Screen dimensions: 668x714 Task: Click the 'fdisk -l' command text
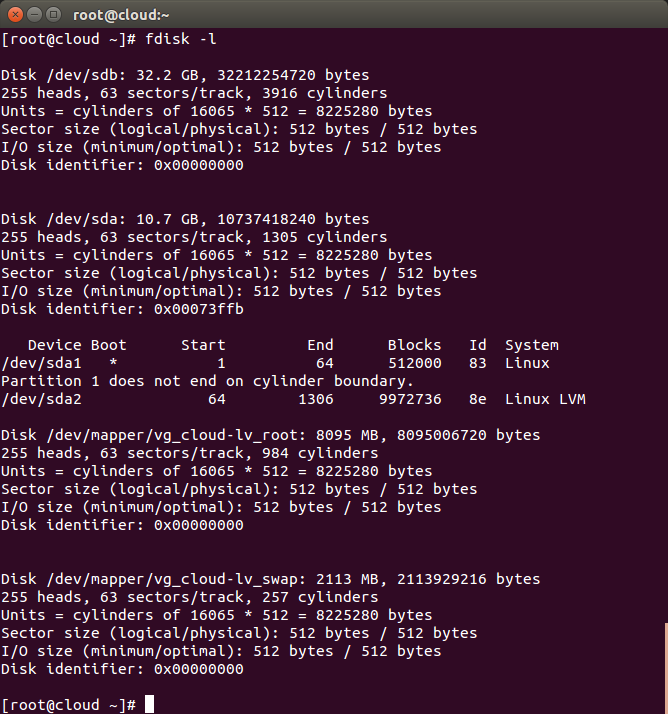tap(181, 39)
